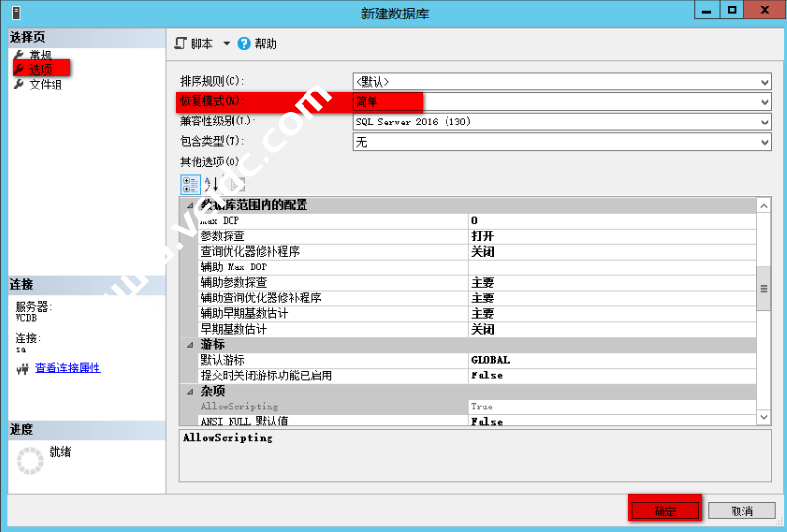Open the 脚本 dropdown arrow
The width and height of the screenshot is (787, 532).
(226, 44)
